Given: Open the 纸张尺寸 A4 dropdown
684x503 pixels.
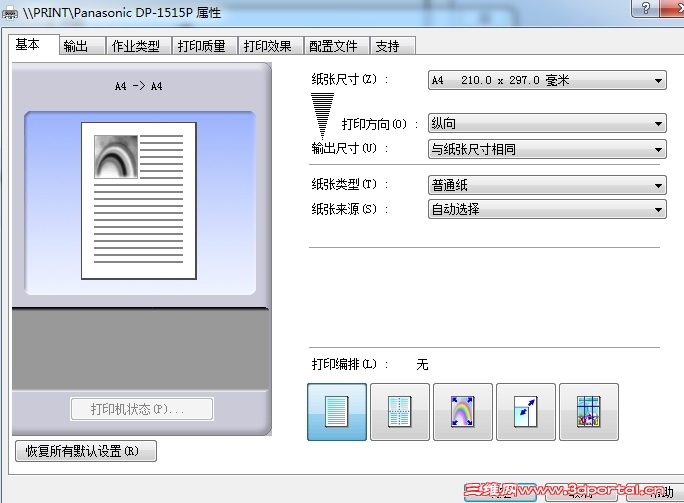Looking at the screenshot, I should (547, 80).
